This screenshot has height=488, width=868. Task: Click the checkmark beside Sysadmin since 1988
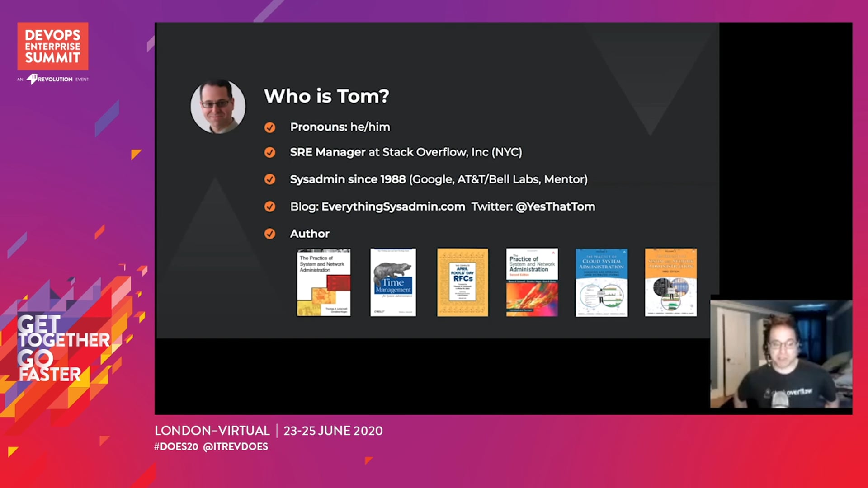point(270,179)
